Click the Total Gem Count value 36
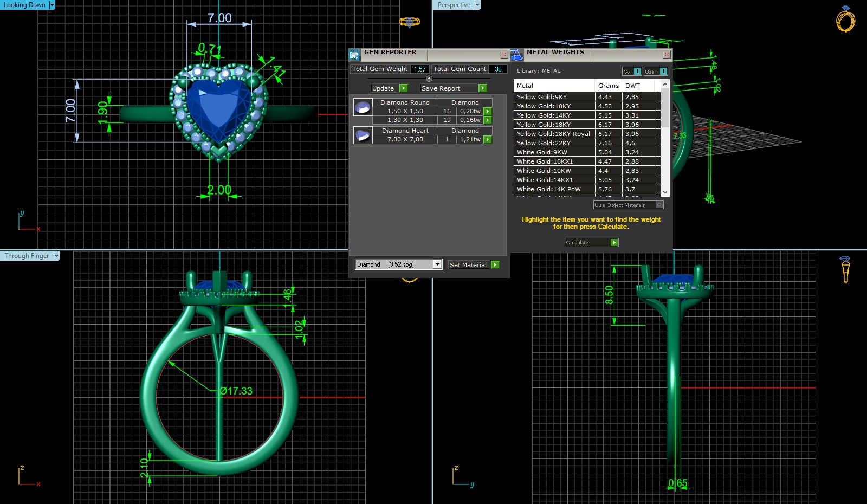The image size is (867, 504). point(498,69)
